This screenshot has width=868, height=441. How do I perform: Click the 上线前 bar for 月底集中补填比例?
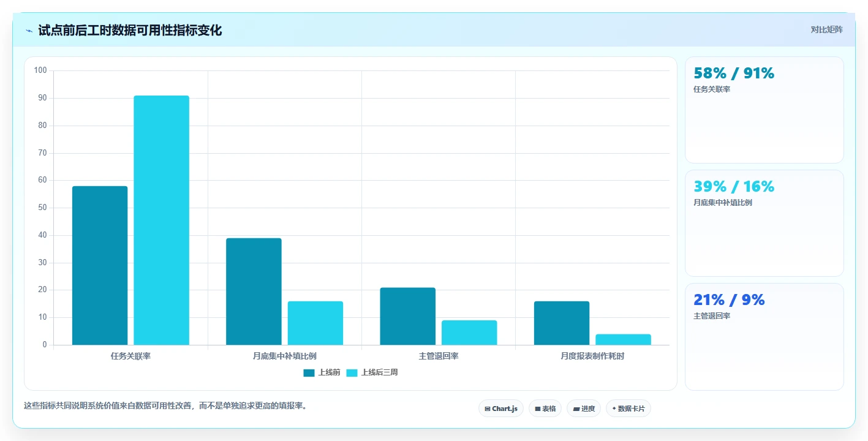click(x=254, y=292)
